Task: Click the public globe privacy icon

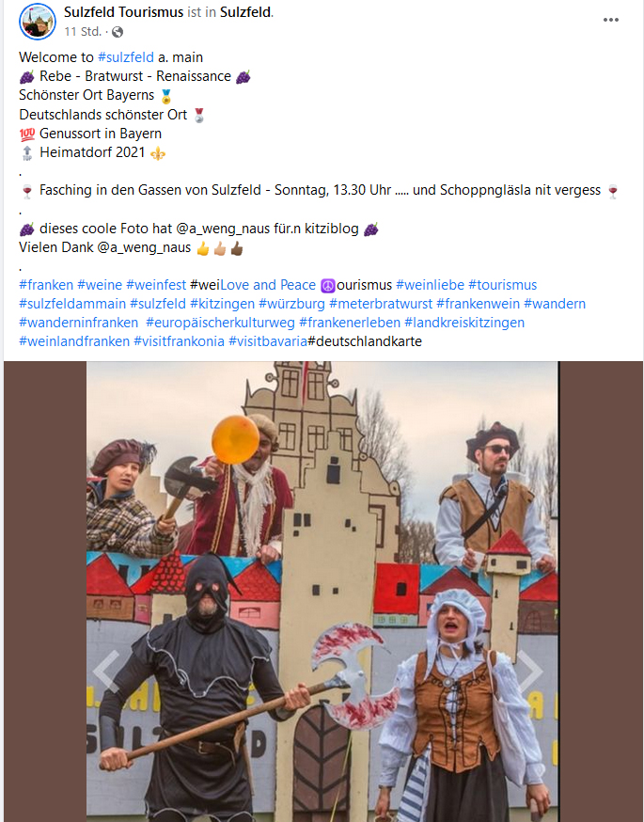Action: (118, 32)
